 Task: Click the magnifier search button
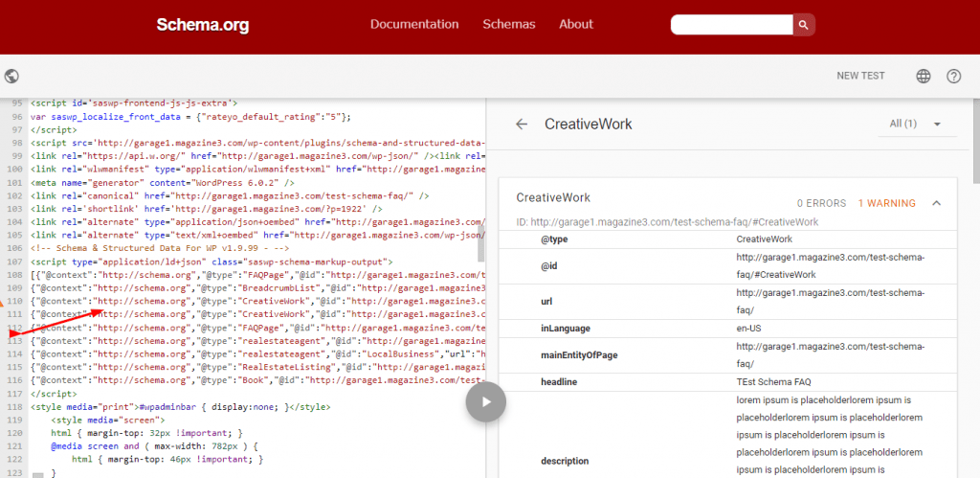tap(804, 25)
